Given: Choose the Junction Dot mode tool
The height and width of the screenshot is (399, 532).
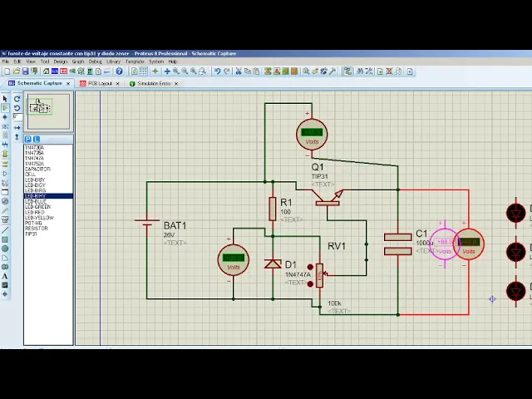Looking at the screenshot, I should click(x=5, y=117).
